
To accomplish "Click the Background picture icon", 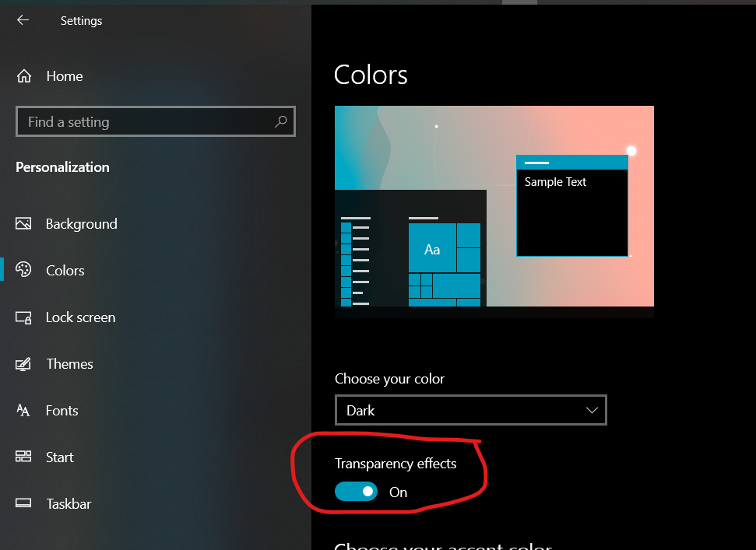I will [x=23, y=223].
